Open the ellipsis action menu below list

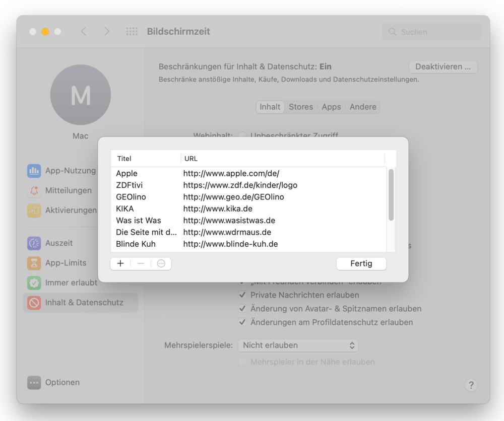[x=161, y=263]
